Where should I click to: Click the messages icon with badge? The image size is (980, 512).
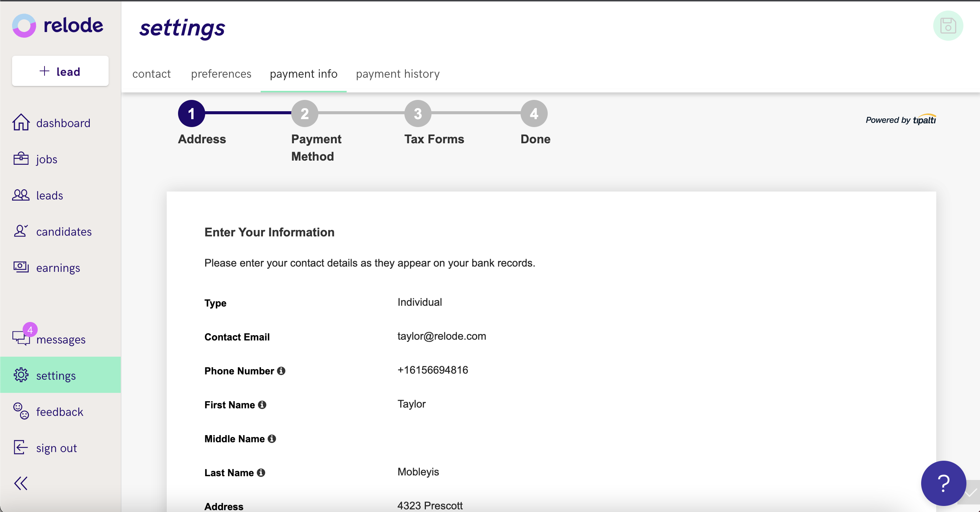pos(21,337)
